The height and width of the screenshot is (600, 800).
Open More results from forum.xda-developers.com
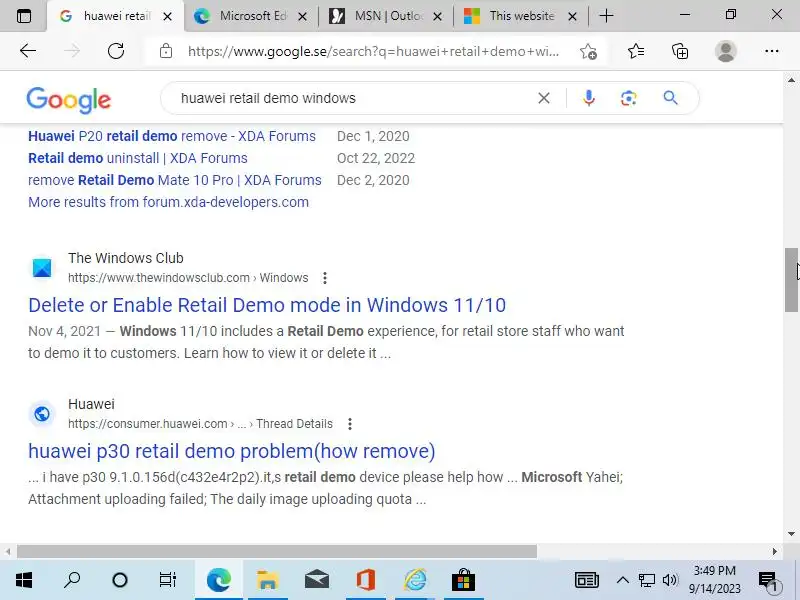pyautogui.click(x=168, y=202)
